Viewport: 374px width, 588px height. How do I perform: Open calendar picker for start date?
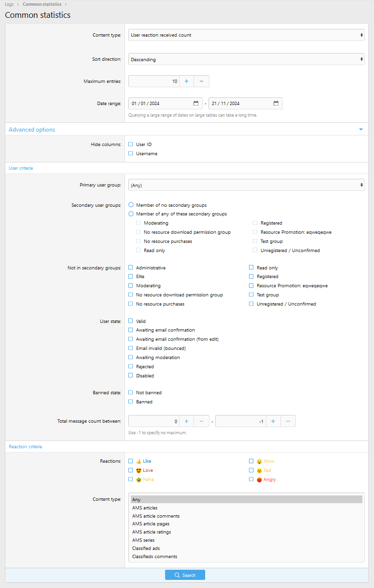[196, 103]
